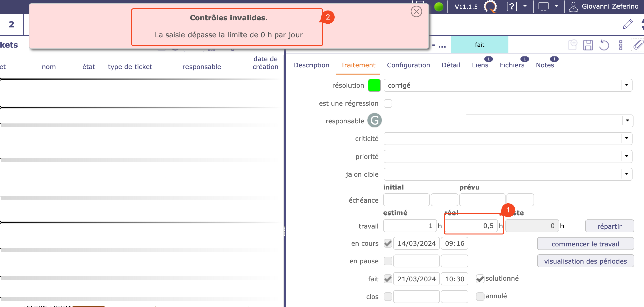This screenshot has height=307, width=644.
Task: Open the three-dot extra actions menu
Action: click(621, 45)
